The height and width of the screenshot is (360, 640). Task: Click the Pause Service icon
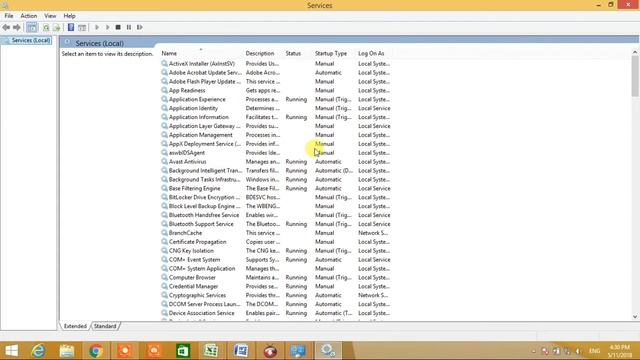[x=129, y=27]
